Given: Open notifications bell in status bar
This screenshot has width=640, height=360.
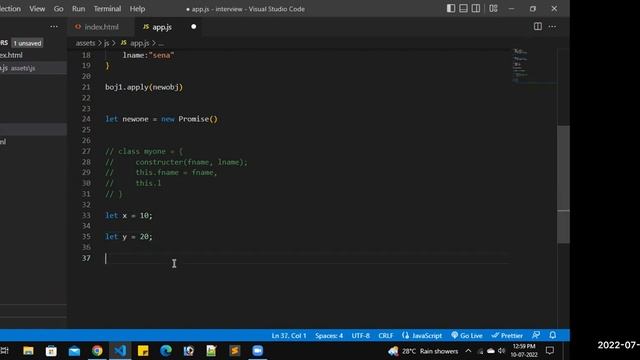Looking at the screenshot, I should (553, 335).
